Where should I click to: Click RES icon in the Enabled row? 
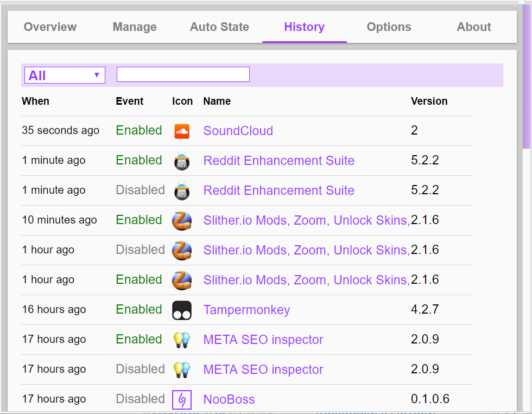coord(182,161)
